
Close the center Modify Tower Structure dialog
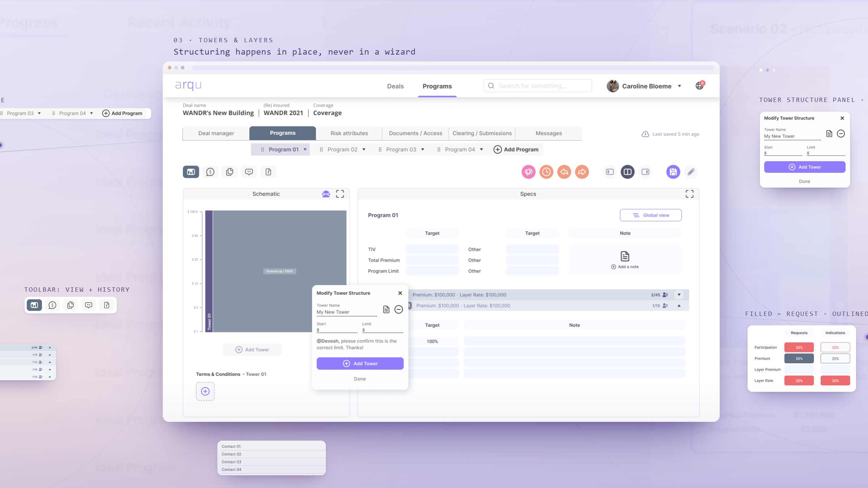tap(400, 293)
